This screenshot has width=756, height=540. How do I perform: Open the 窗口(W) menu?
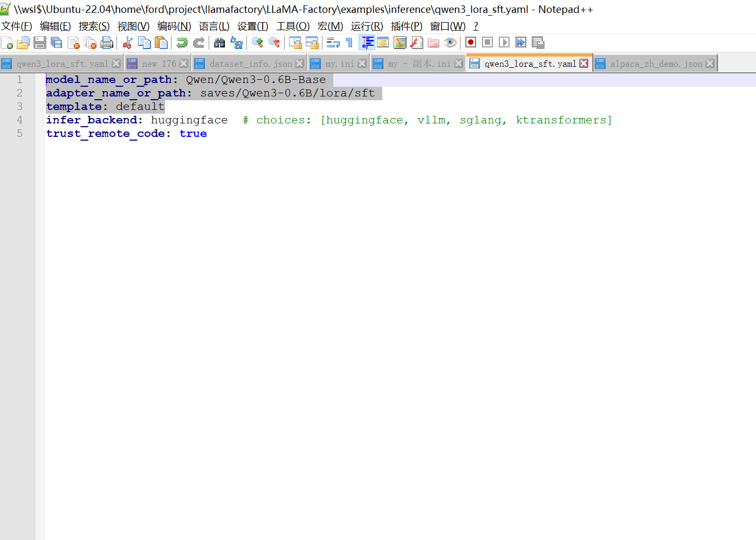[x=448, y=26]
